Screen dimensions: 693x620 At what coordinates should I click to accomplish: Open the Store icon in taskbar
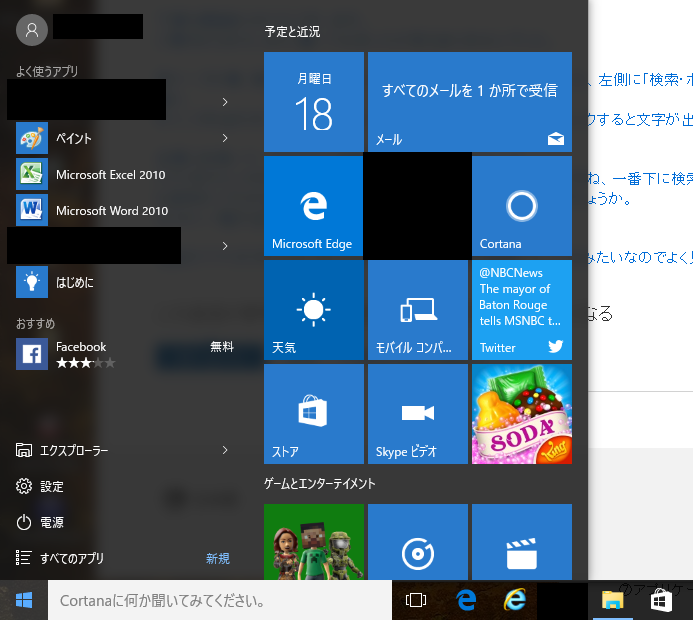[x=661, y=601]
